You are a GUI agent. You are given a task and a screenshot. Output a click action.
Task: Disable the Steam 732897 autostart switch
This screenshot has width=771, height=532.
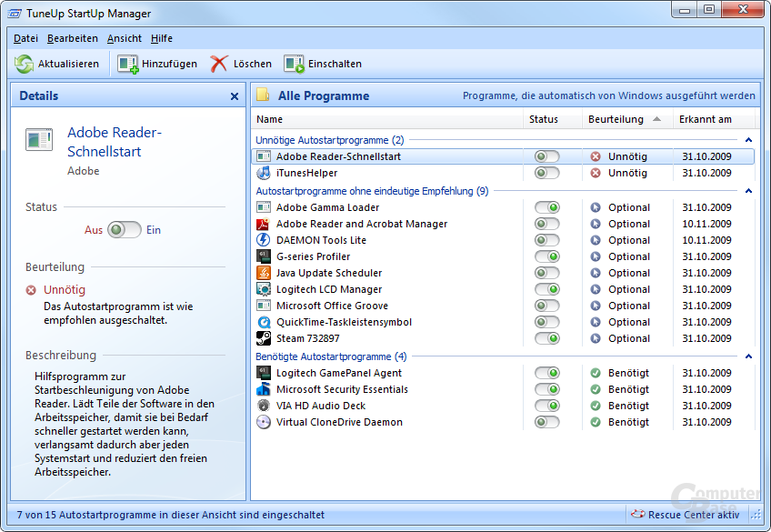click(547, 338)
